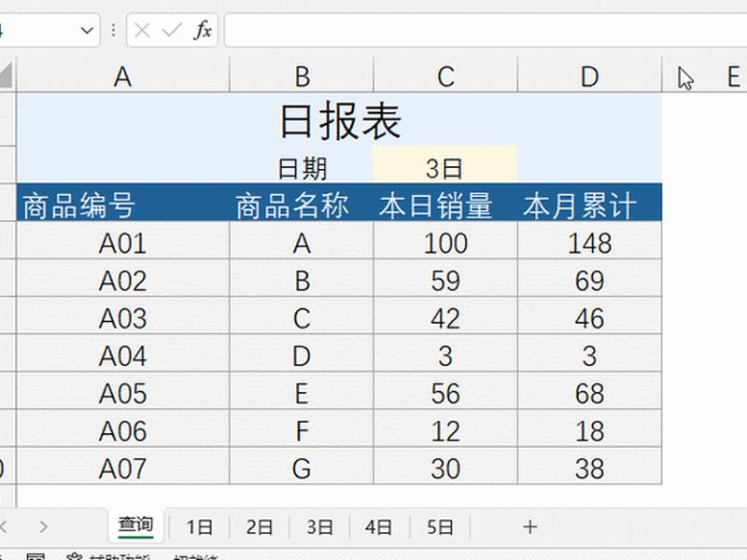Select cell containing A02
The width and height of the screenshot is (747, 560).
(x=123, y=278)
